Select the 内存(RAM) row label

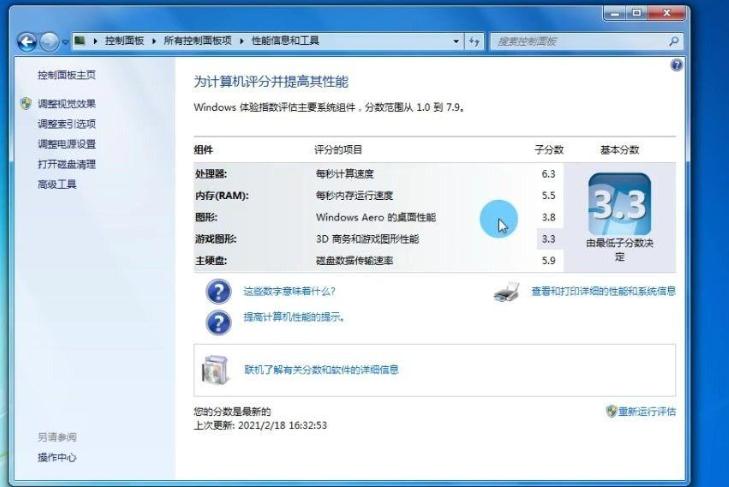[x=222, y=195]
